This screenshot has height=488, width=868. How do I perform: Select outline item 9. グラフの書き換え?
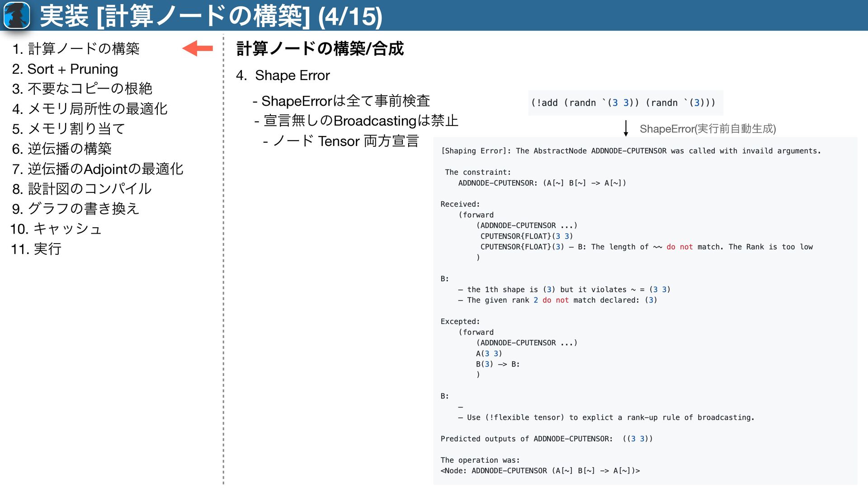[75, 209]
